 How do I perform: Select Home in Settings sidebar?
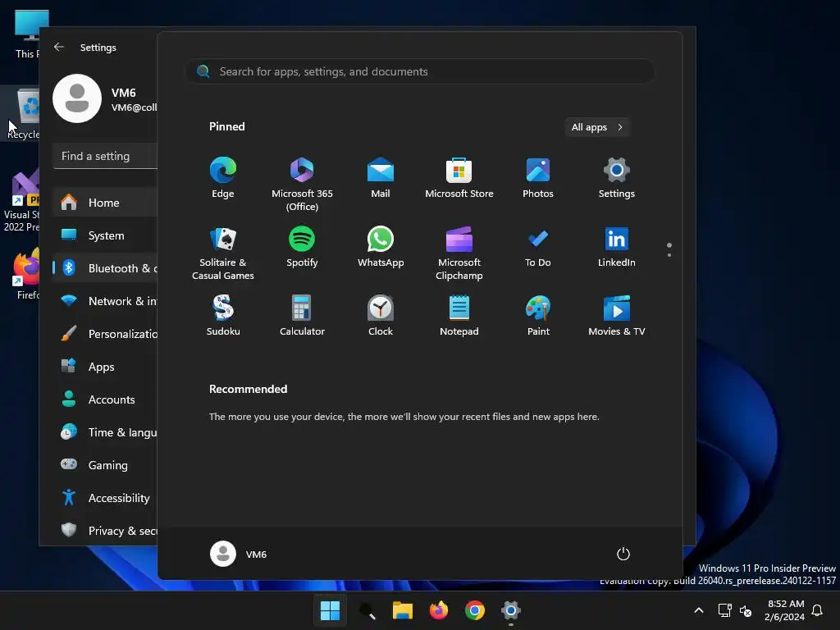tap(106, 203)
